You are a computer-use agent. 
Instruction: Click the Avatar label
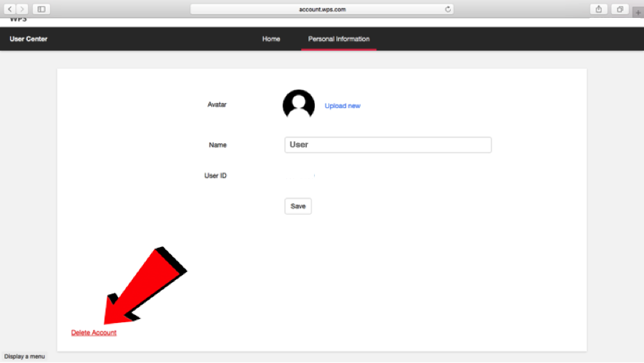217,105
